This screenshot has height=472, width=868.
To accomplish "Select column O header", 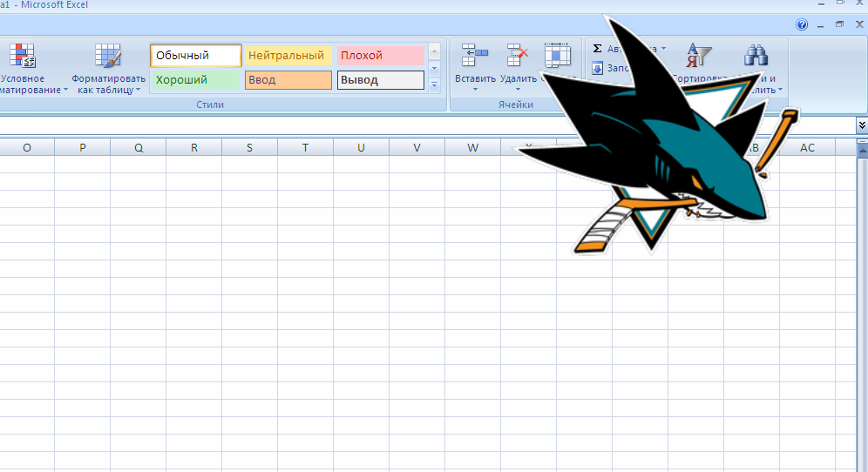I will click(x=27, y=148).
